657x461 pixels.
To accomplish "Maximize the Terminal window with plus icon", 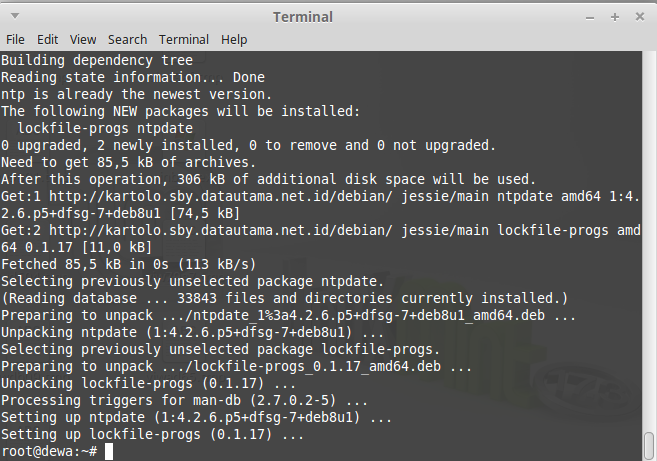I will pos(615,17).
